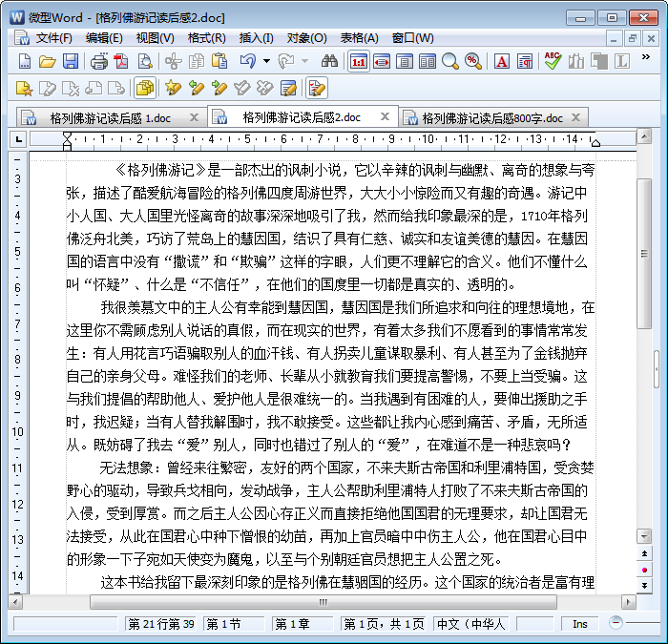Export as PDF icon

(121, 62)
